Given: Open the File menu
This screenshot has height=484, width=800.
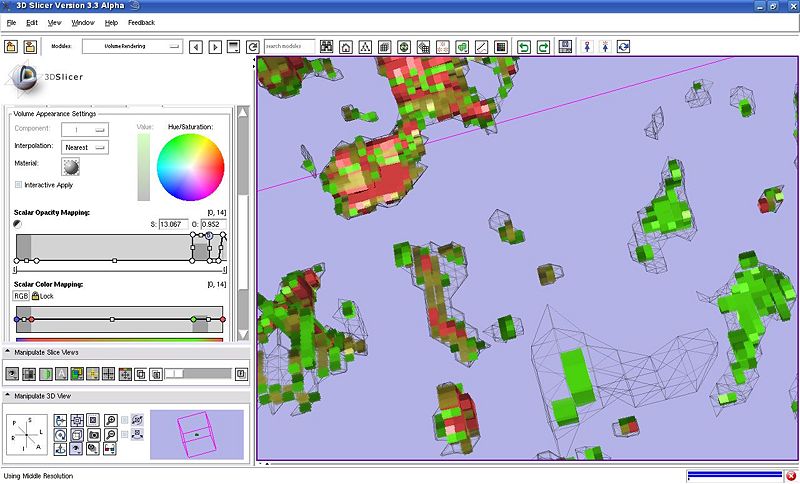Looking at the screenshot, I should [x=12, y=21].
